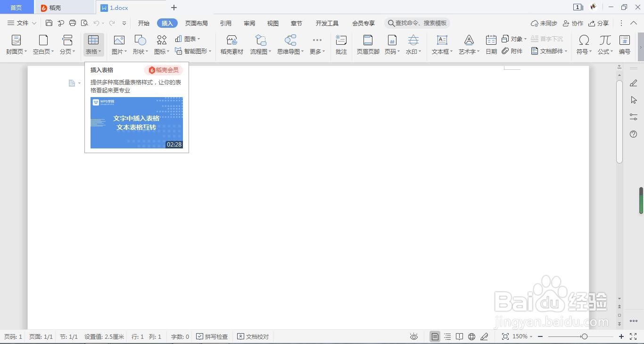Open the 页面布局 ribbon tab
This screenshot has height=344, width=644.
197,23
